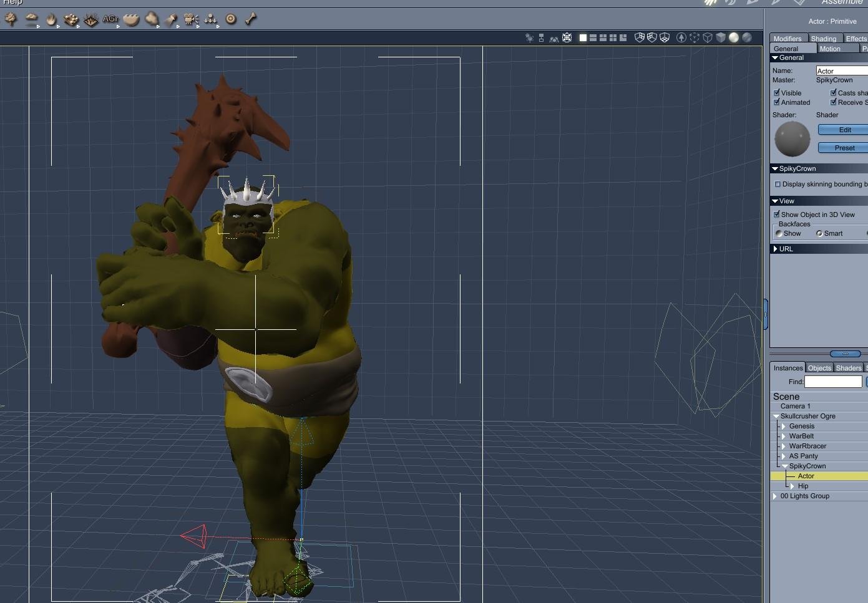Choose the bright smooth-shaded sphere display icon
This screenshot has height=603, width=868.
(734, 37)
